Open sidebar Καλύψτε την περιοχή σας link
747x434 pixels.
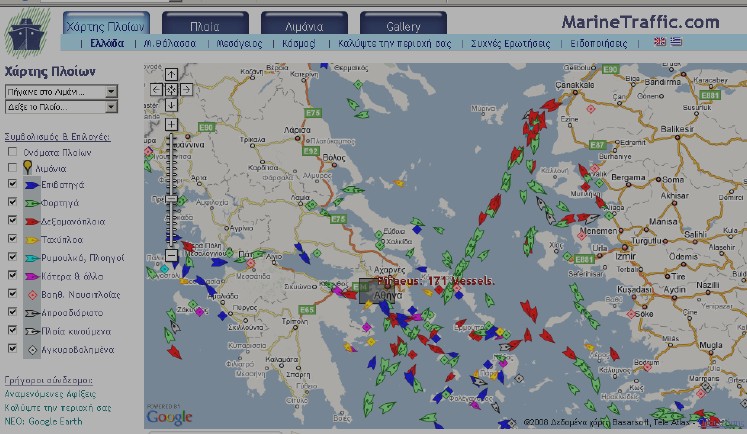tap(58, 408)
